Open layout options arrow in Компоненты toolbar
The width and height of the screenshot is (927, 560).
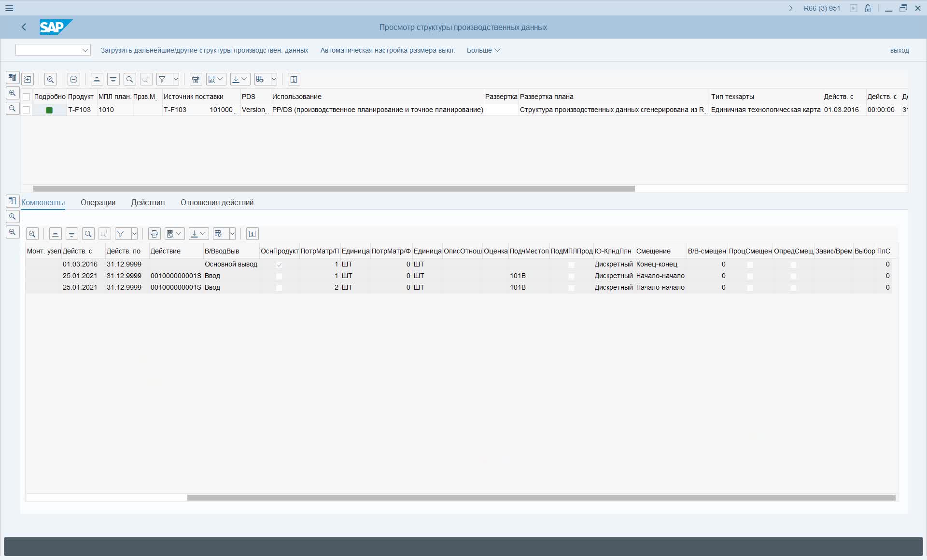232,234
